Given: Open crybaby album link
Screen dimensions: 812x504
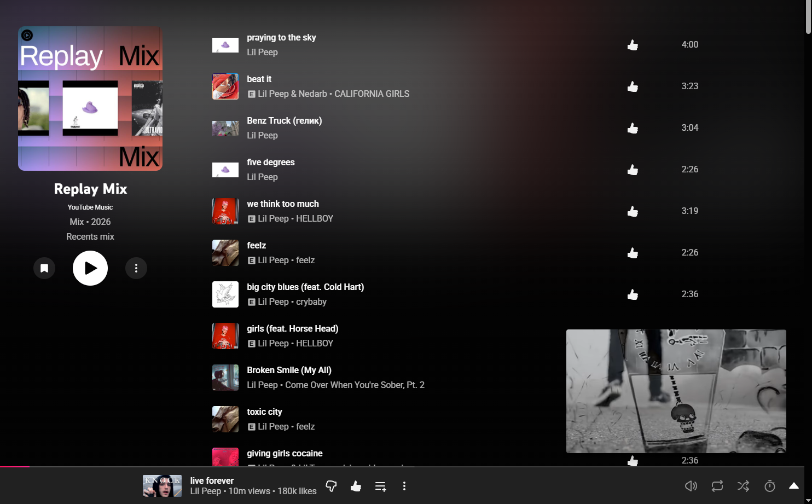Looking at the screenshot, I should pyautogui.click(x=311, y=302).
